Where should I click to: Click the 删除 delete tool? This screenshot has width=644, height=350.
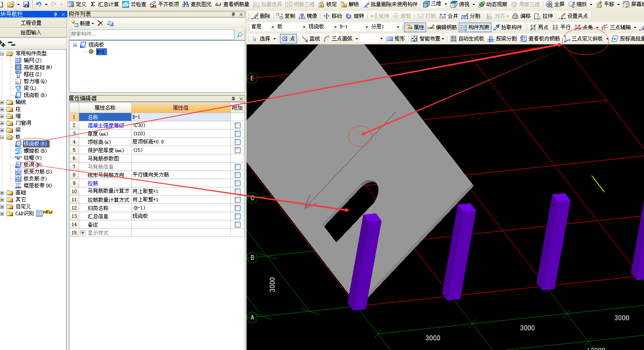pyautogui.click(x=261, y=16)
